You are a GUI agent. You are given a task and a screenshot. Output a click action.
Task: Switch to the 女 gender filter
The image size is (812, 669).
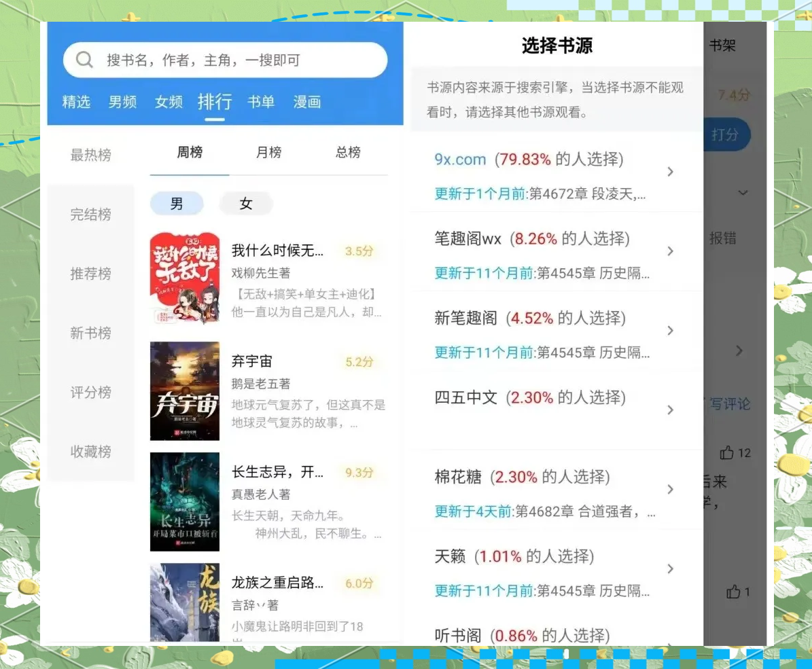(x=246, y=203)
